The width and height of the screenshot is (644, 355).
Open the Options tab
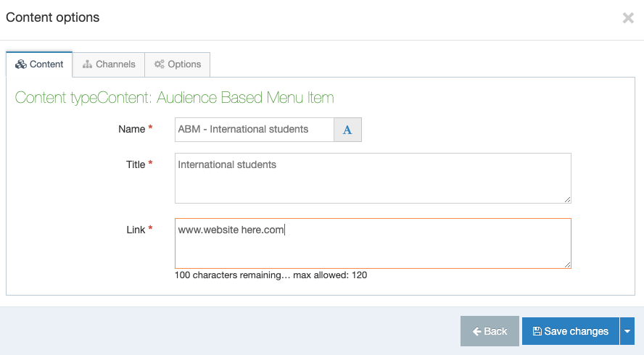coord(178,64)
